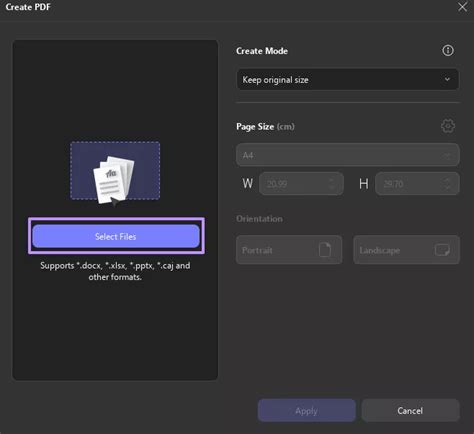Click the height H input field
474x434 pixels.
coord(417,184)
